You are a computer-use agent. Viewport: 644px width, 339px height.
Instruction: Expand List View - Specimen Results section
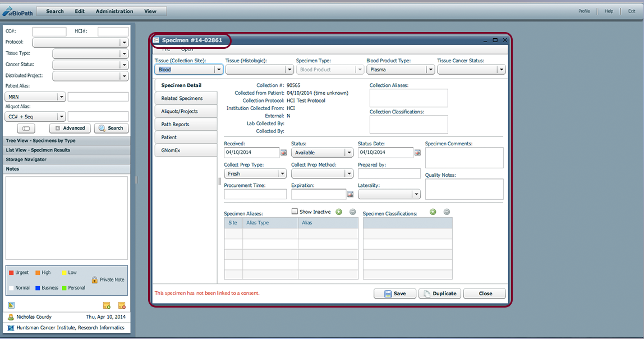pyautogui.click(x=67, y=150)
